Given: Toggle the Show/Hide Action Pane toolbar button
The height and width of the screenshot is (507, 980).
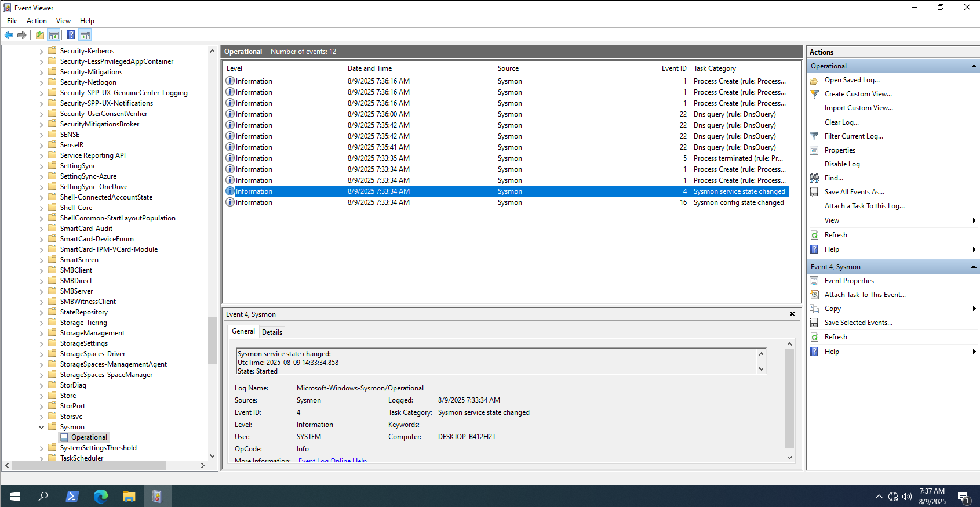Looking at the screenshot, I should tap(85, 35).
